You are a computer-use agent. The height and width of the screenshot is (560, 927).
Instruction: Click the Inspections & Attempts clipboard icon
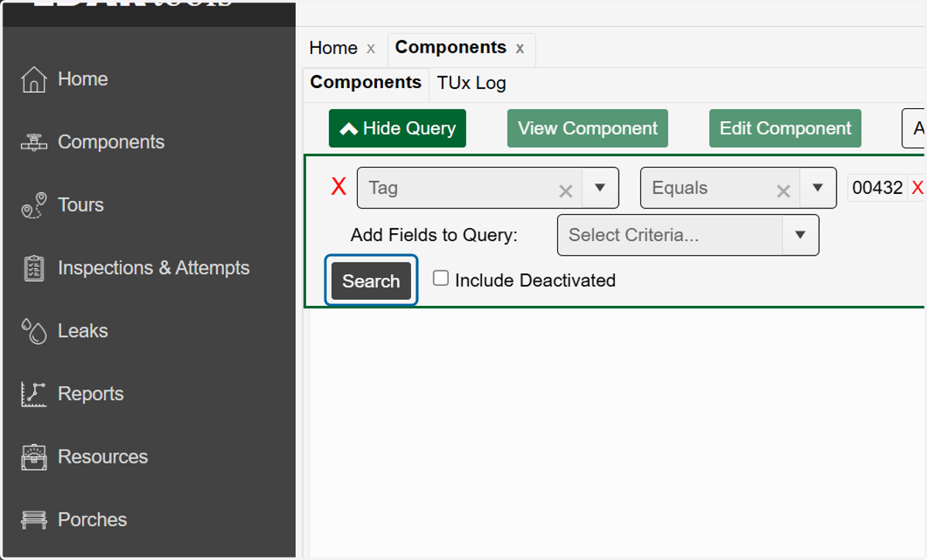point(33,268)
